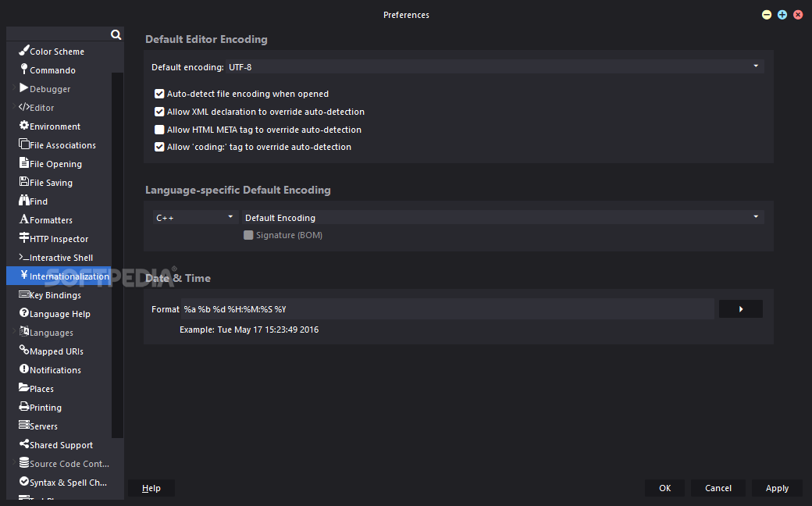Open the Default encoding UTF-8 dropdown
The width and height of the screenshot is (812, 506).
(x=494, y=67)
